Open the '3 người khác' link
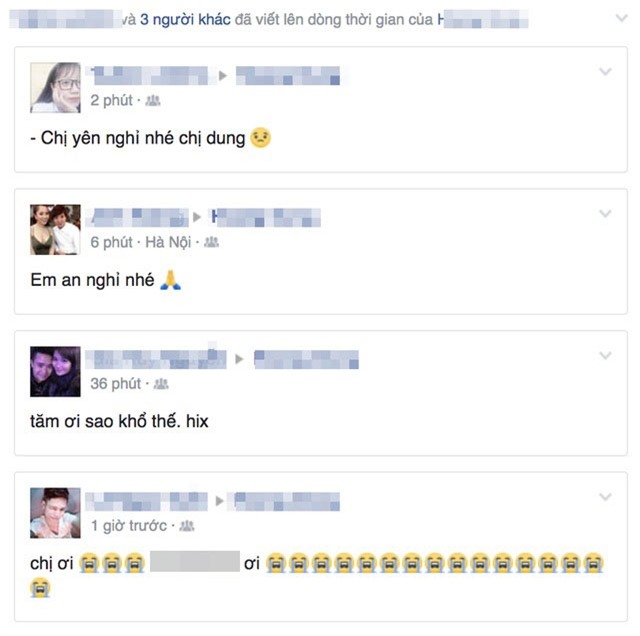 (185, 20)
